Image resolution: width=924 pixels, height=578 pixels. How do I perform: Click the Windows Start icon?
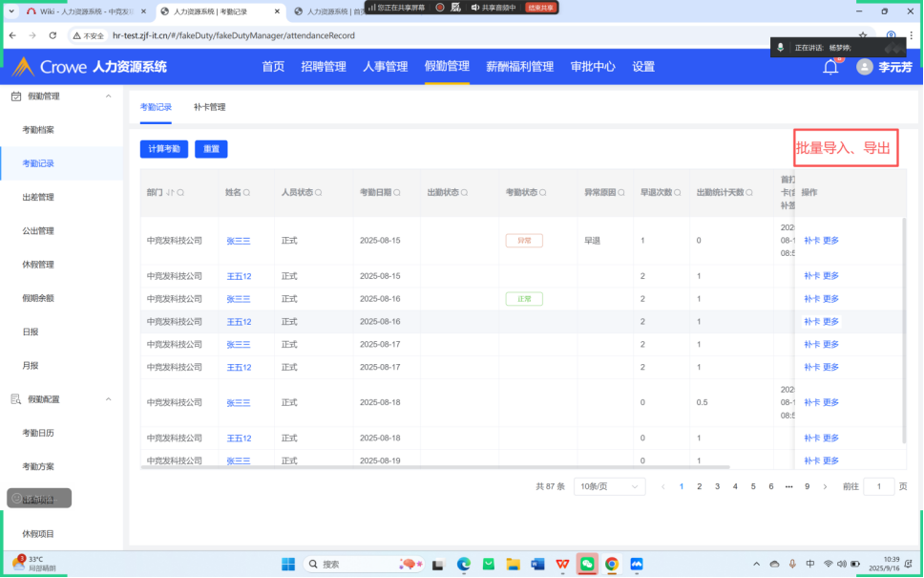coord(287,564)
